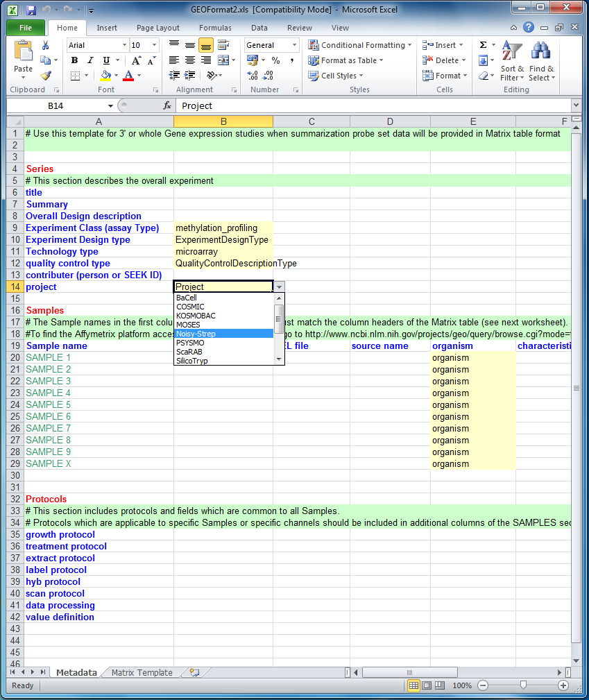
Task: Click the yellow Fill Color bucket
Action: click(x=105, y=76)
